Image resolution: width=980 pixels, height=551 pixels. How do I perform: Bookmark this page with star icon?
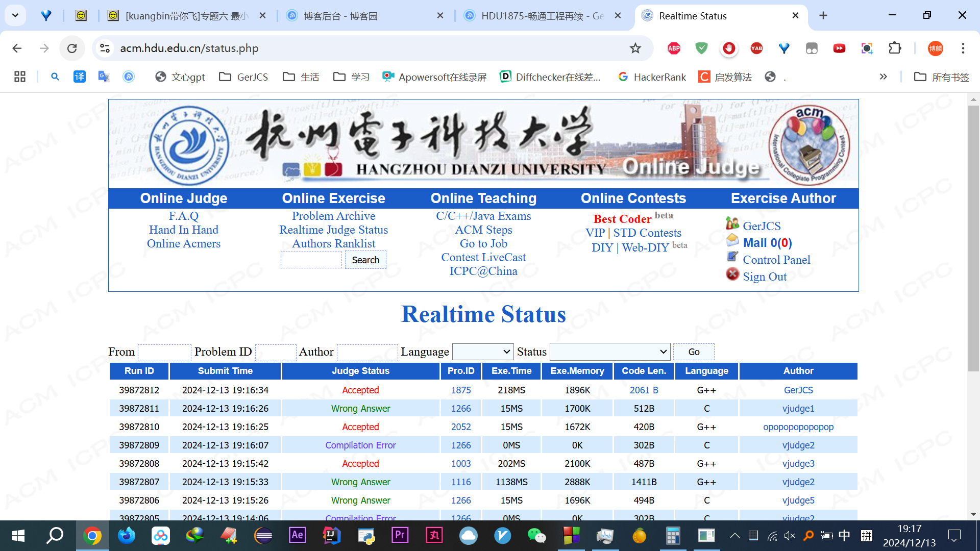pyautogui.click(x=635, y=48)
